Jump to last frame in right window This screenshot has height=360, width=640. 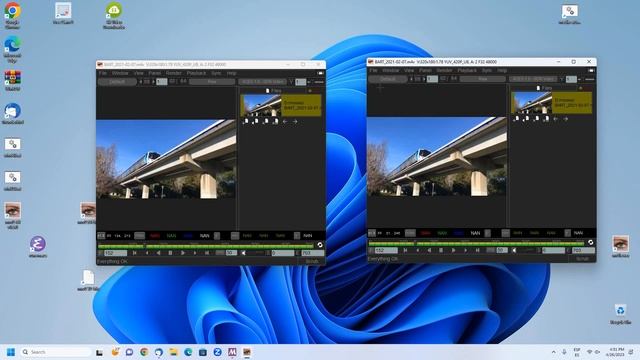(x=478, y=250)
